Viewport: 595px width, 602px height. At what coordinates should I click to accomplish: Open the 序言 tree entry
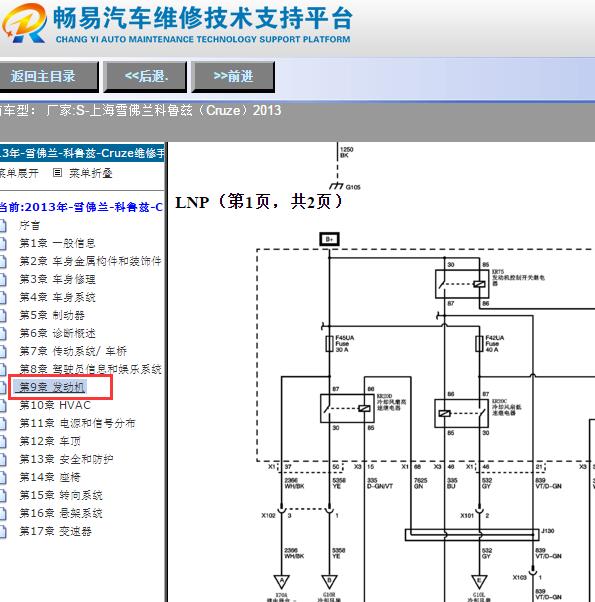click(30, 225)
